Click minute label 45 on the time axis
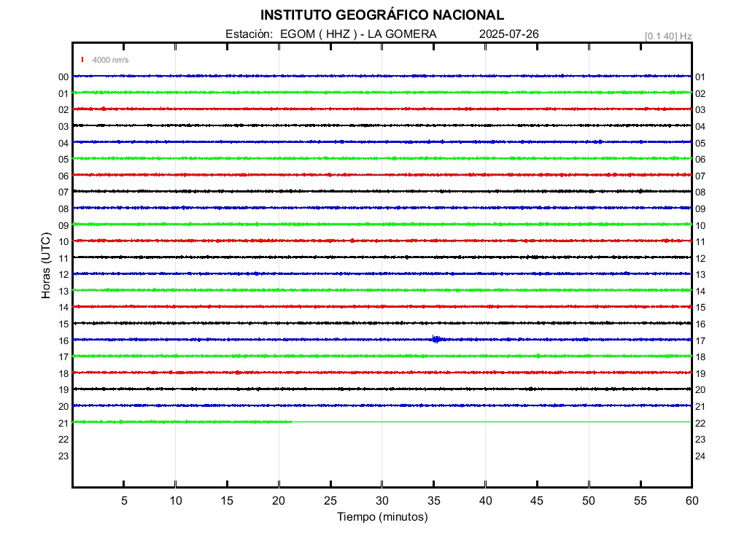This screenshot has height=560, width=747. click(537, 501)
